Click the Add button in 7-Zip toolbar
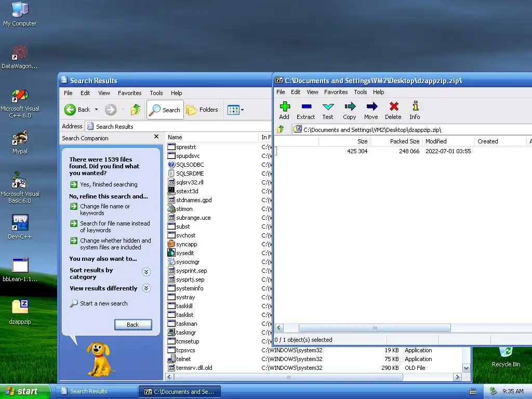 tap(284, 111)
